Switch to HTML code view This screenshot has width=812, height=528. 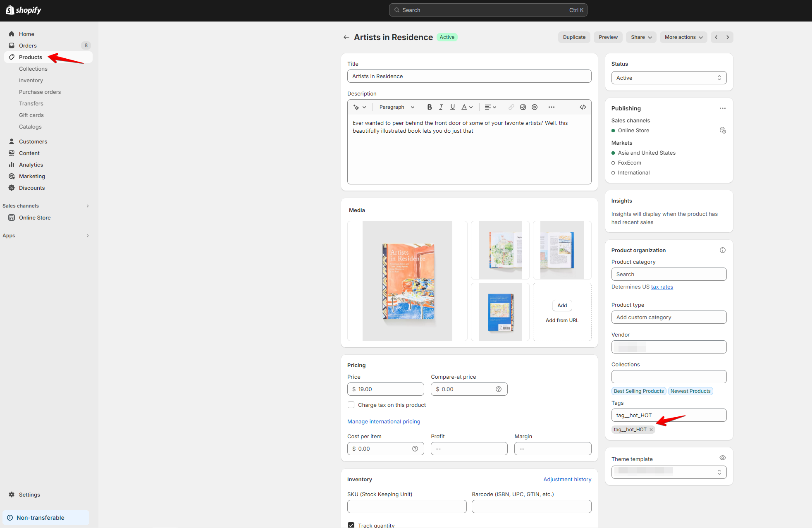tap(583, 107)
